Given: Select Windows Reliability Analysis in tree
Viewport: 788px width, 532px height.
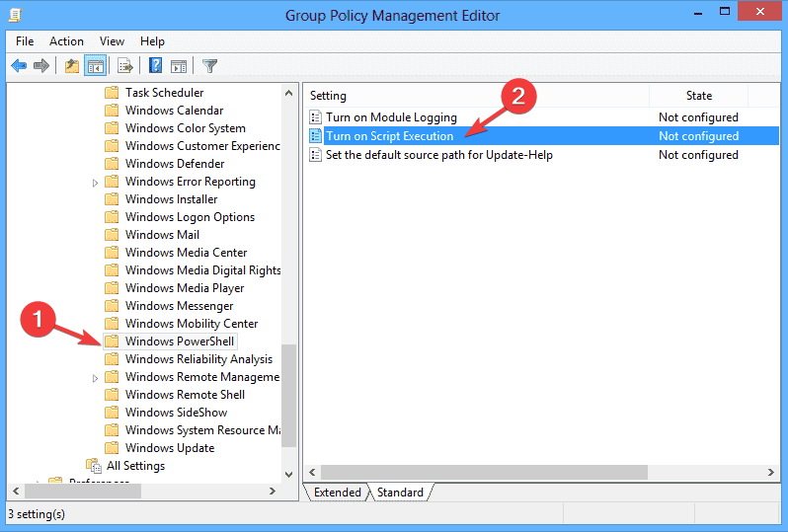Looking at the screenshot, I should pos(198,359).
